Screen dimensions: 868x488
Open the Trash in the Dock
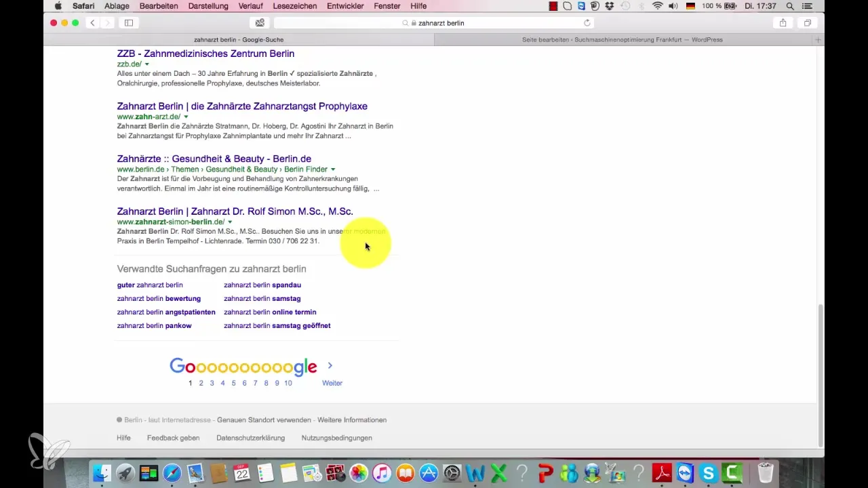pyautogui.click(x=766, y=472)
